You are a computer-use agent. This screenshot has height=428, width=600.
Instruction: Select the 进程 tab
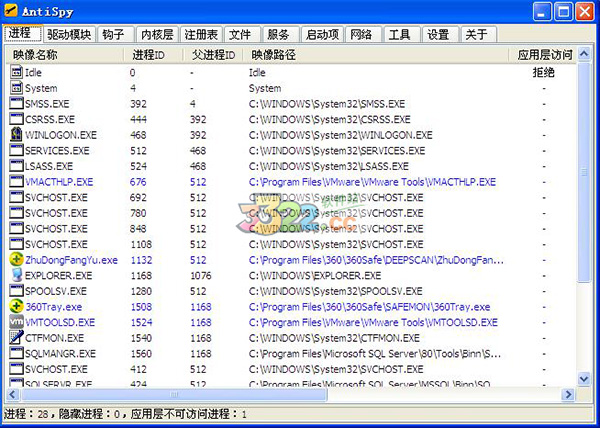[x=23, y=33]
